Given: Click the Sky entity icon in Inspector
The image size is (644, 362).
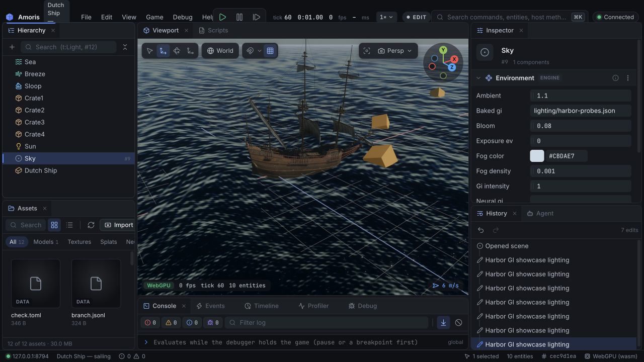Looking at the screenshot, I should [485, 52].
